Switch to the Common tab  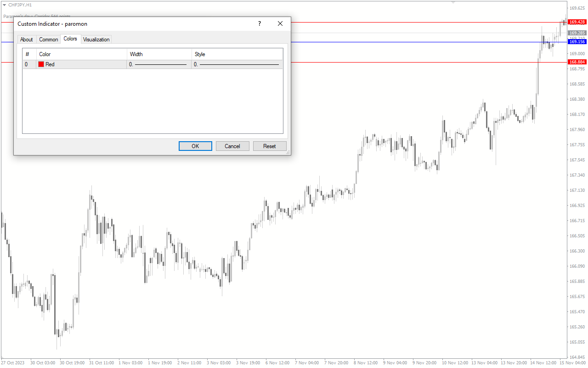coord(49,40)
